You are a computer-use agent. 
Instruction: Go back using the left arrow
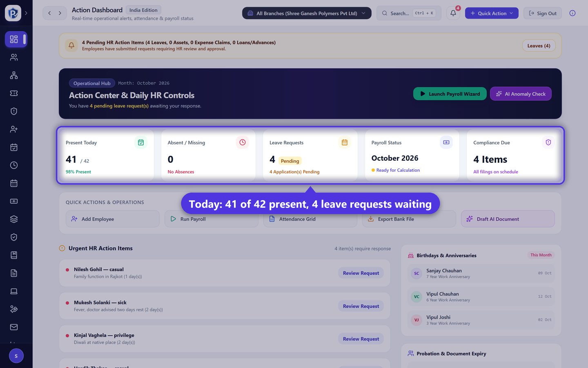[x=49, y=13]
